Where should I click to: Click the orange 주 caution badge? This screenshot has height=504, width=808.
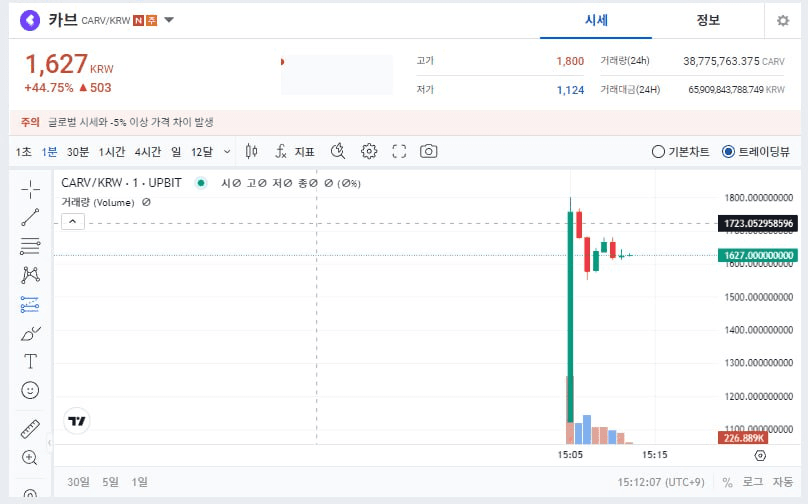[x=152, y=21]
